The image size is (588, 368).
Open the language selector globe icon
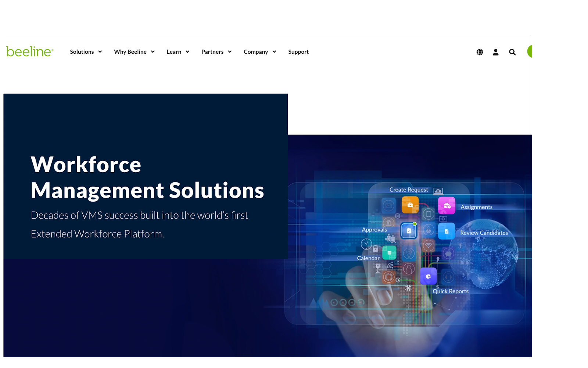click(480, 52)
